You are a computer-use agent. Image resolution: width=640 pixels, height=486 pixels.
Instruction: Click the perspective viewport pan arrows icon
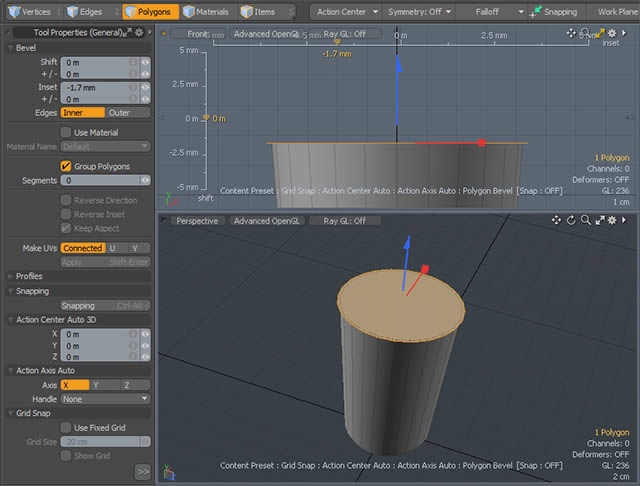(557, 220)
